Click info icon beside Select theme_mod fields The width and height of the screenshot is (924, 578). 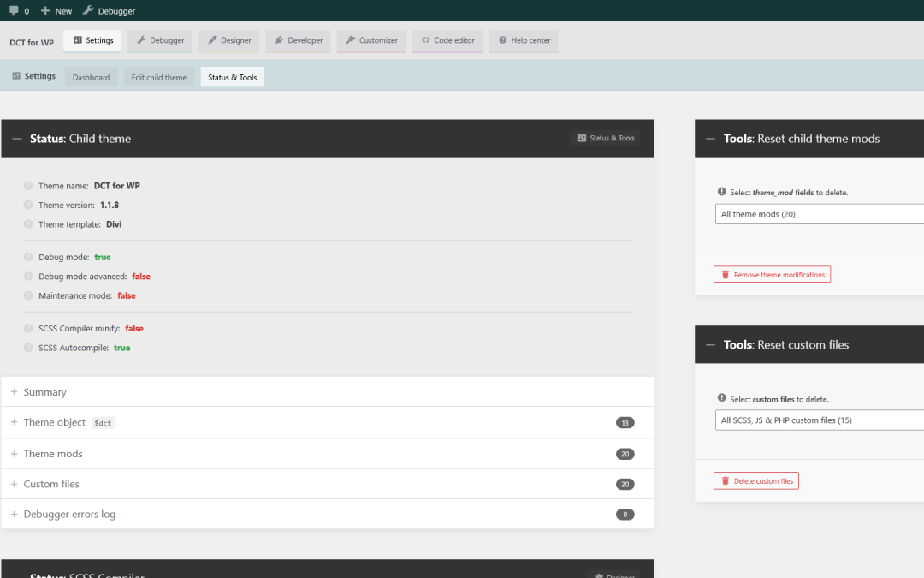click(721, 192)
